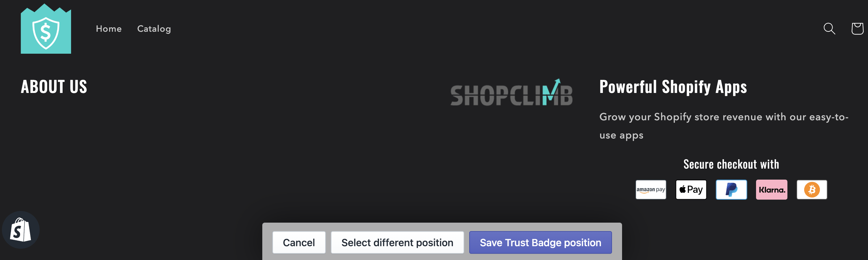The image size is (868, 260).
Task: Open the shopping cart icon
Action: coord(857,29)
